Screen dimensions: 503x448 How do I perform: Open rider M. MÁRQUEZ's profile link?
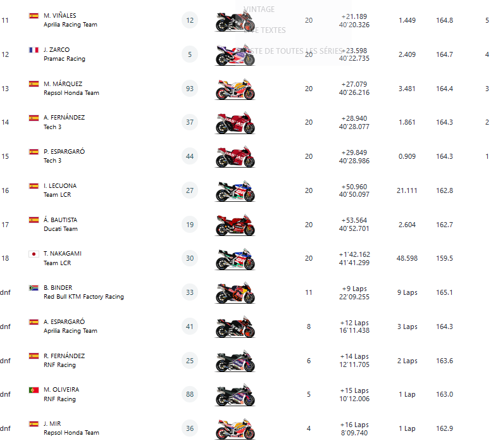tap(63, 84)
